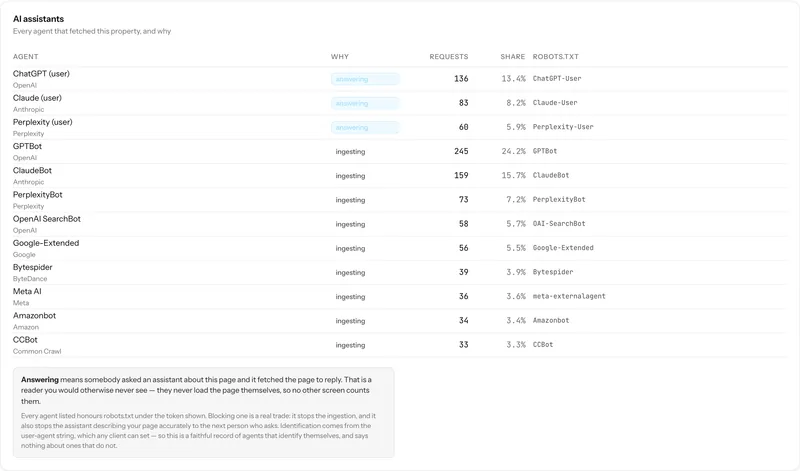Select the Claude (user) agent name
The image size is (800, 471).
click(37, 98)
